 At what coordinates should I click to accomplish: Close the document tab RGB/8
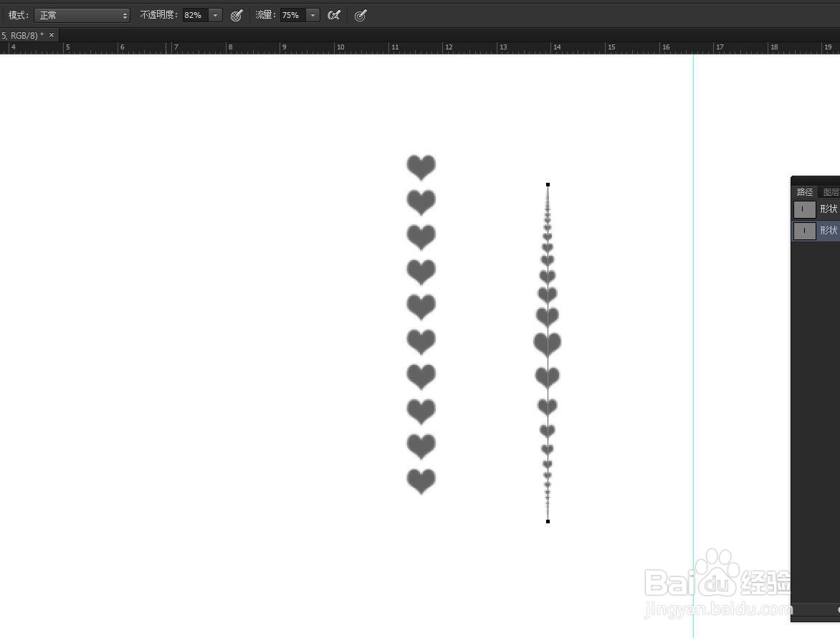[x=52, y=35]
